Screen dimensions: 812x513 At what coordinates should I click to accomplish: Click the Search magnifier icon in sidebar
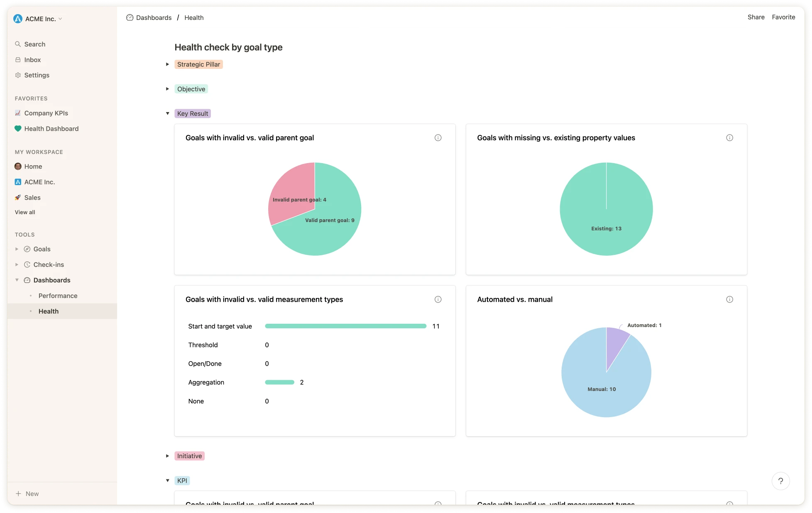[x=18, y=44]
